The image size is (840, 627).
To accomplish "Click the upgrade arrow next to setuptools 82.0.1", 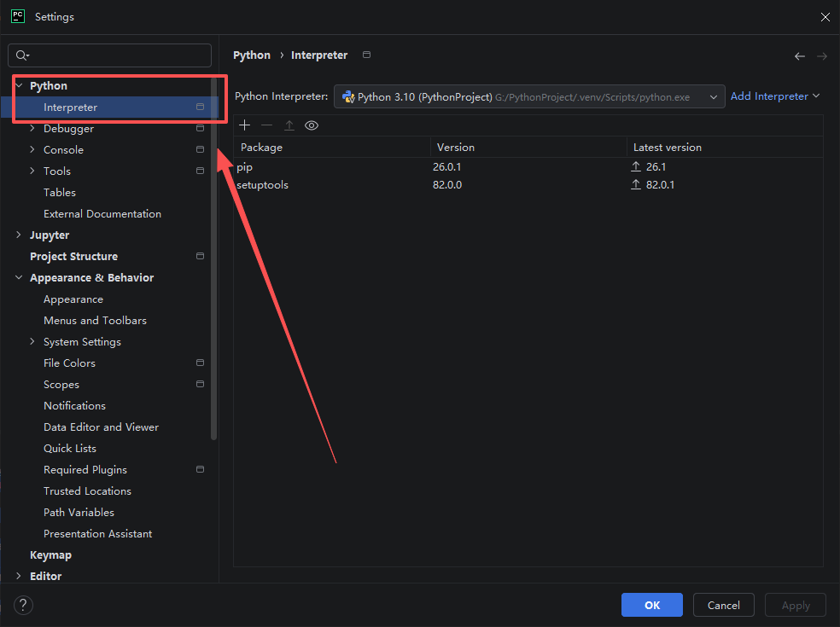I will (636, 185).
